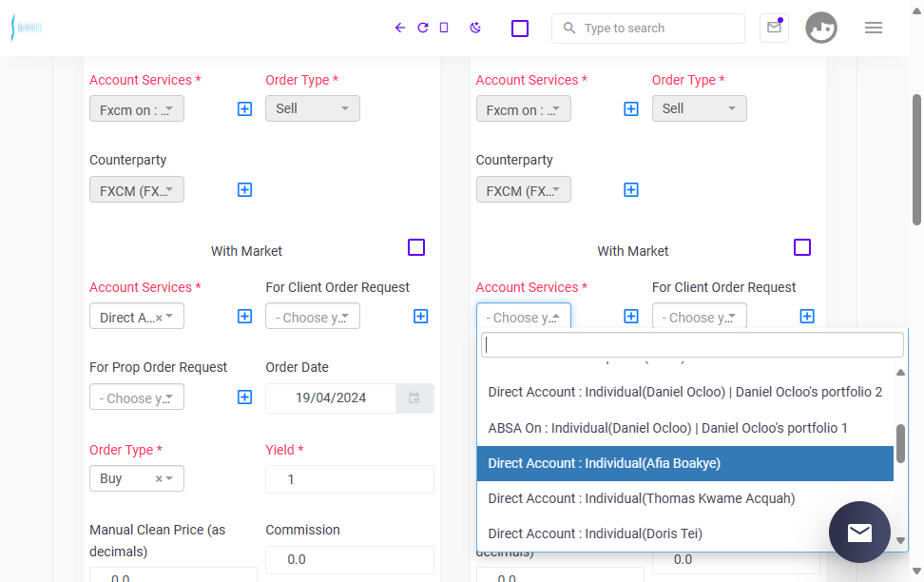Add new item beside left Fxcm on Account Services

tap(244, 109)
